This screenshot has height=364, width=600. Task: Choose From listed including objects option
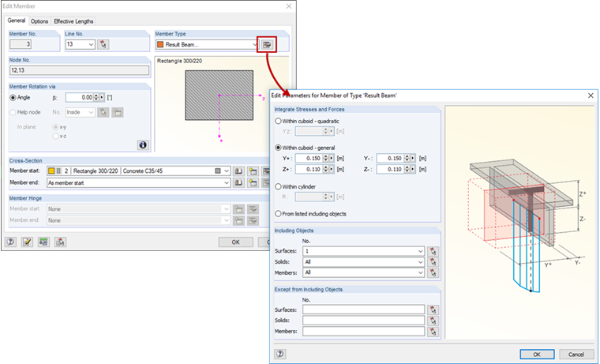pos(278,214)
